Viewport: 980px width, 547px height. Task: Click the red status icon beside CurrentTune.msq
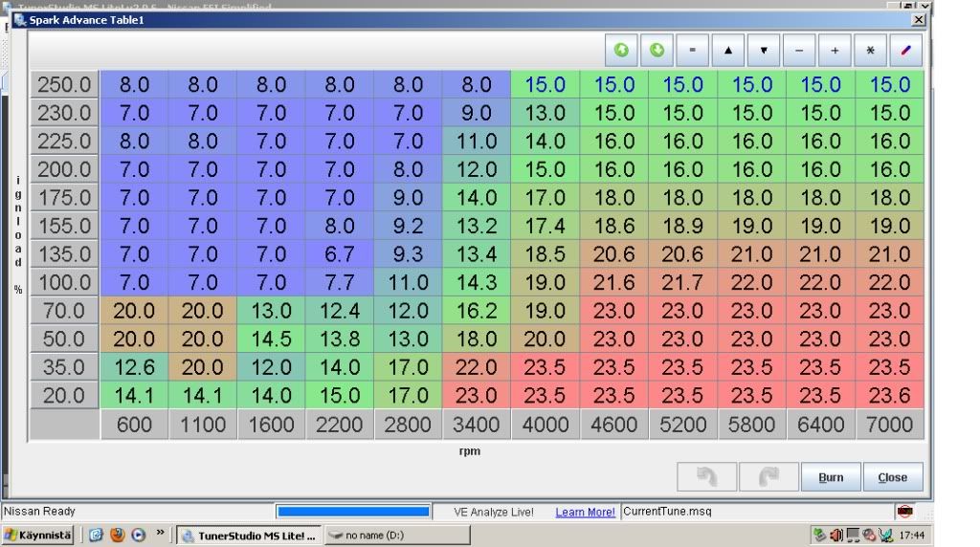coord(904,512)
